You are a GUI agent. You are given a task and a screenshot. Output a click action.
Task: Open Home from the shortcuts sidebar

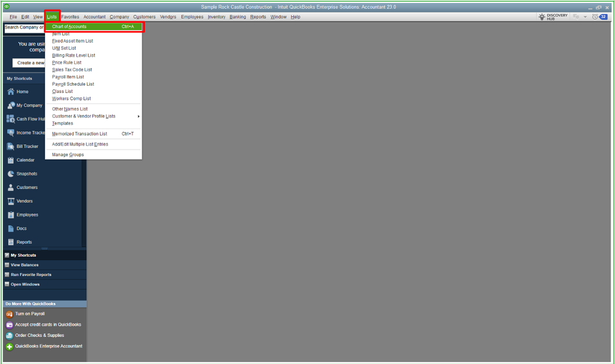coord(22,92)
